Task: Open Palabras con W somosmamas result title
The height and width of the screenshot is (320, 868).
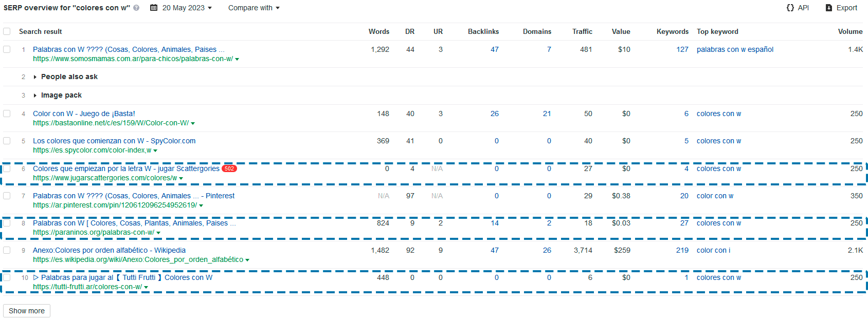Action: tap(129, 49)
